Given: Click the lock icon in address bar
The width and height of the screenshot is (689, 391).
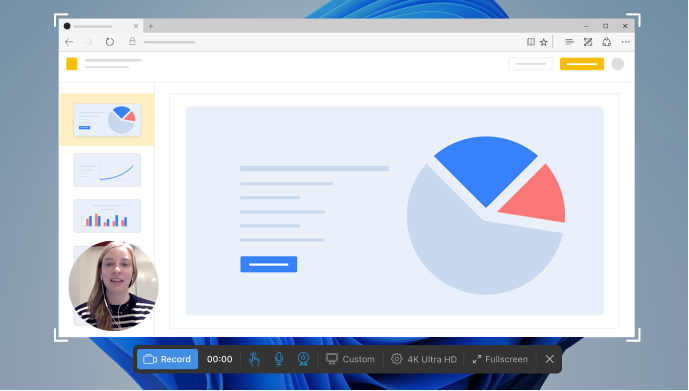Looking at the screenshot, I should (132, 41).
